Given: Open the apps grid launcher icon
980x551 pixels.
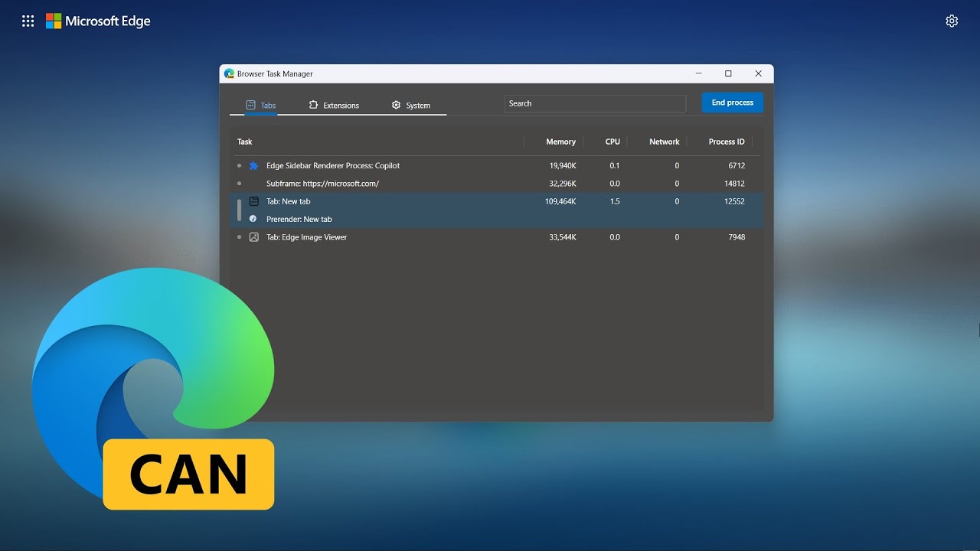Looking at the screenshot, I should pos(28,21).
